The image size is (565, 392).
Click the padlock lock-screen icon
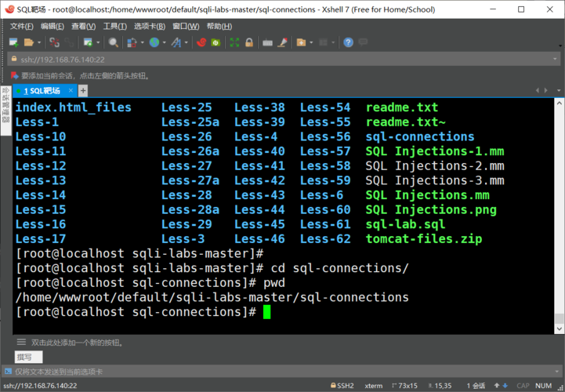[248, 42]
